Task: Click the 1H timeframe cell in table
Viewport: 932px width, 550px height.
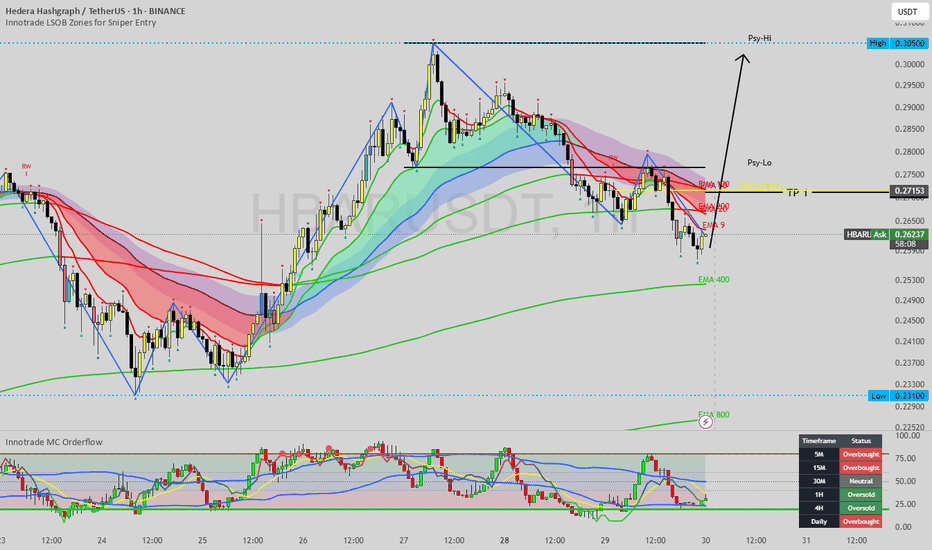Action: click(819, 495)
